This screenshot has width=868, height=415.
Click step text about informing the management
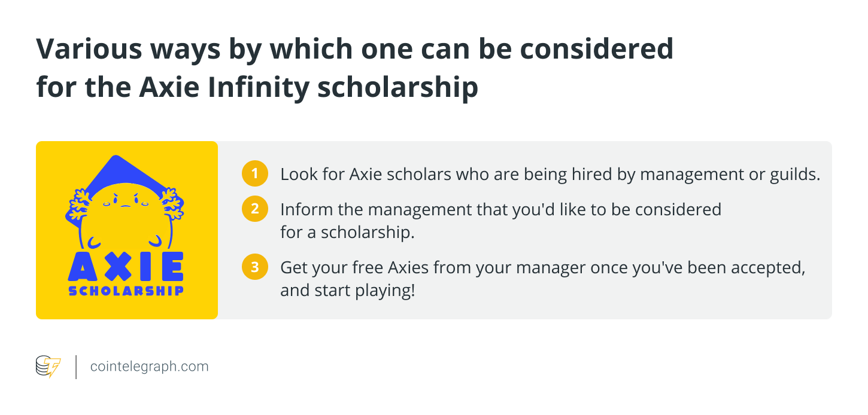click(500, 221)
